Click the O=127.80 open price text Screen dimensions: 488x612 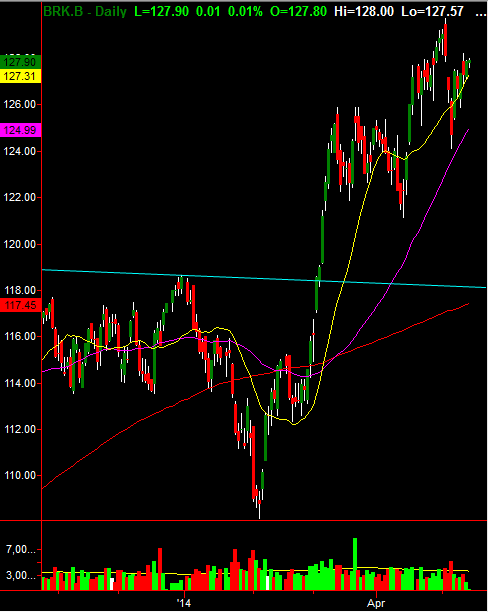pos(298,11)
